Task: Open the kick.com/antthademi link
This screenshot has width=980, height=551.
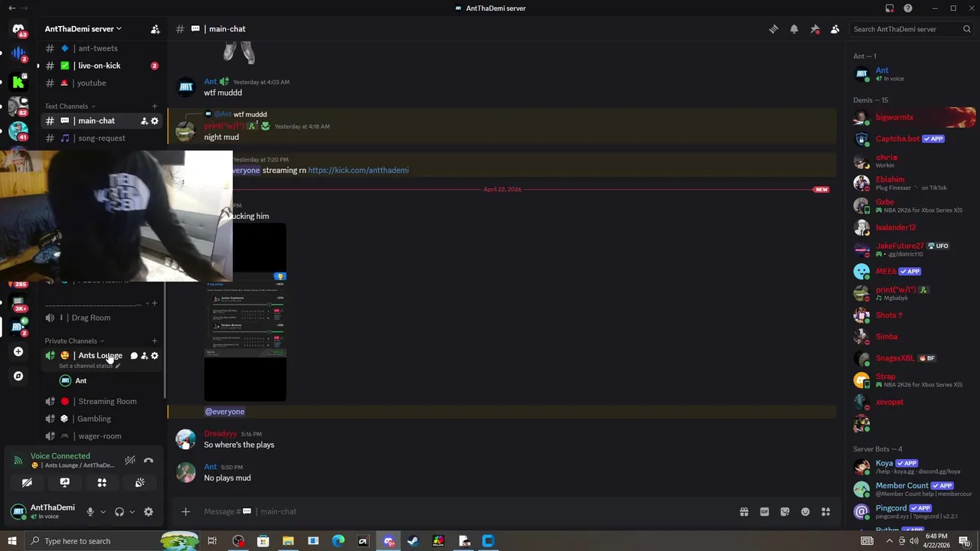Action: tap(358, 171)
